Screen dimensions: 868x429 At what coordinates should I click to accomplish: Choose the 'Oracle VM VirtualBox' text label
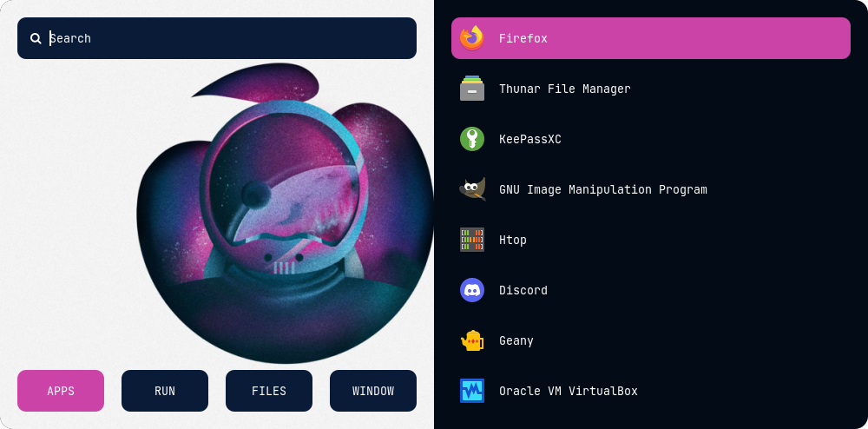tap(568, 391)
